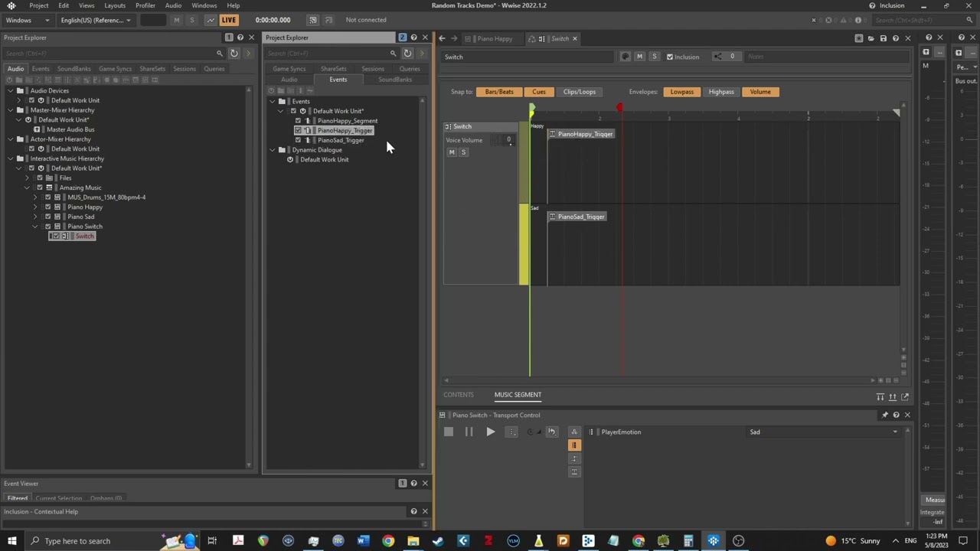Viewport: 980px width, 551px height.
Task: Mute the Switch track with M button
Action: point(452,152)
